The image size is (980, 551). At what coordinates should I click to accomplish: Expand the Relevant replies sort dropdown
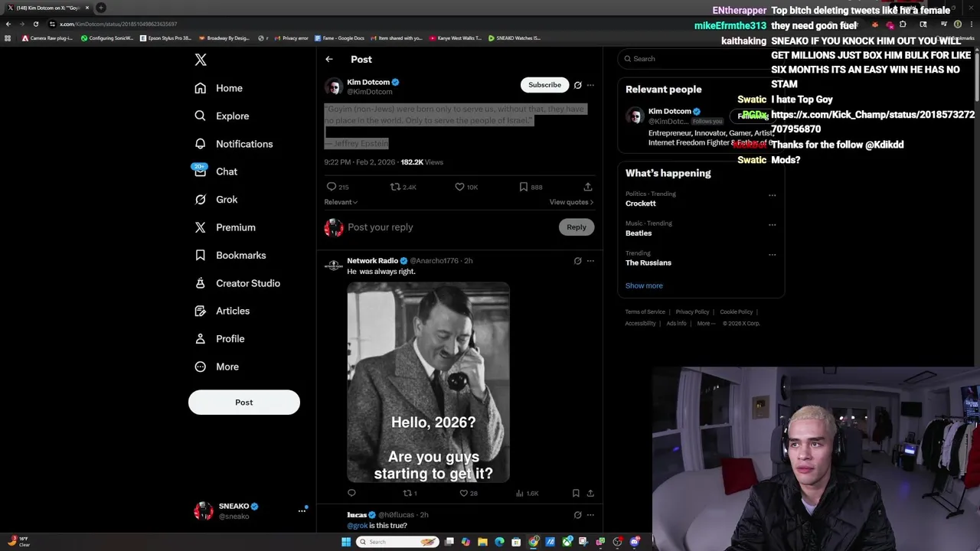click(341, 202)
